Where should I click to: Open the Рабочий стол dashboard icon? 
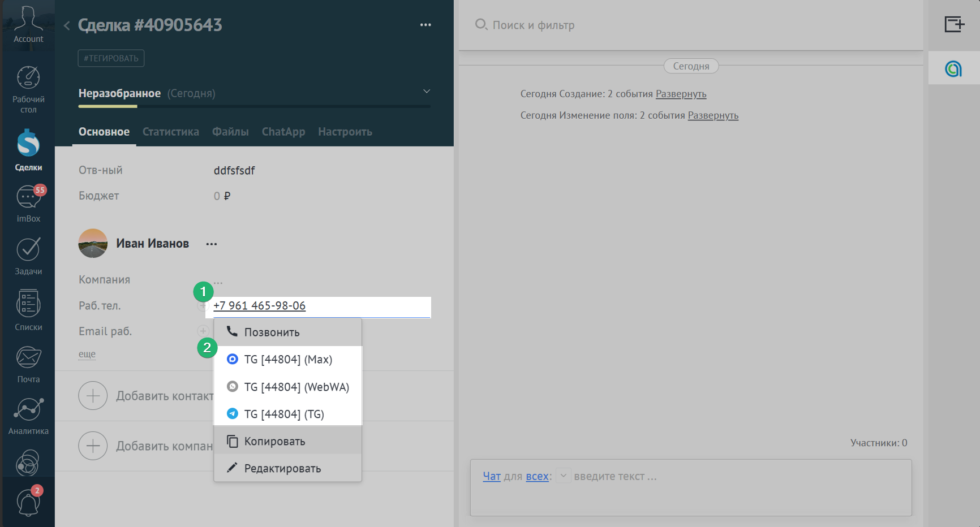pyautogui.click(x=28, y=89)
